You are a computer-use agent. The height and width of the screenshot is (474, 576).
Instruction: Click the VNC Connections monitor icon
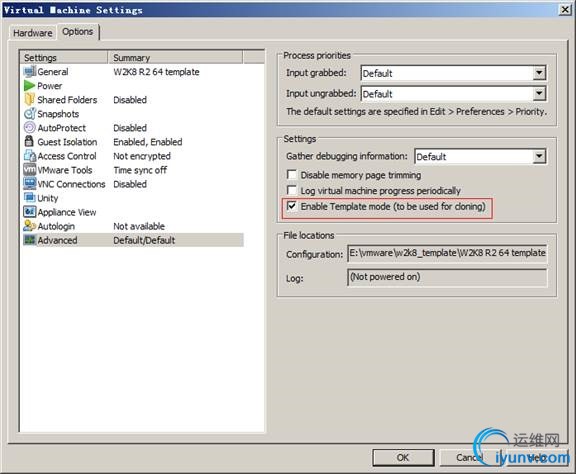30,184
